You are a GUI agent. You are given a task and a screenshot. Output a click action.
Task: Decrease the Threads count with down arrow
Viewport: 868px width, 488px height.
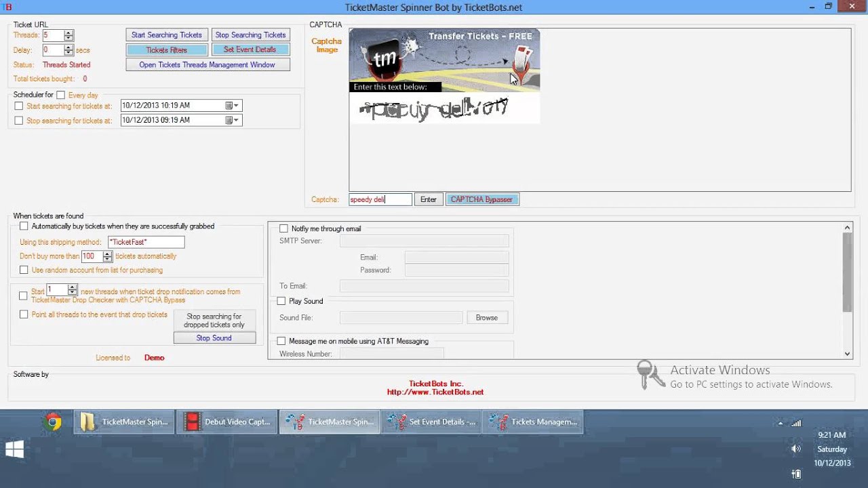click(x=68, y=38)
